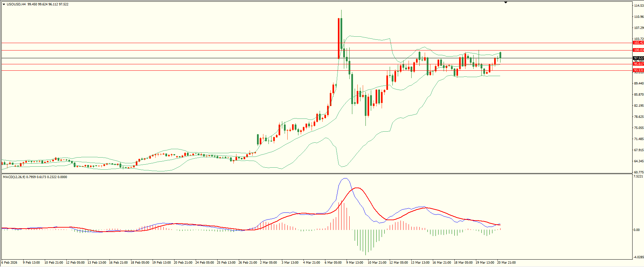Click the red 100.03 price level tag
This screenshot has width=644, height=267.
(x=638, y=50)
